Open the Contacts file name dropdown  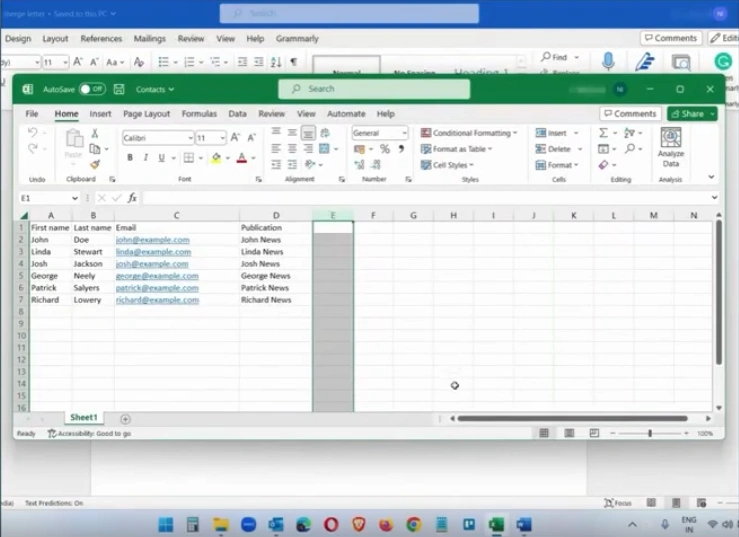[155, 89]
